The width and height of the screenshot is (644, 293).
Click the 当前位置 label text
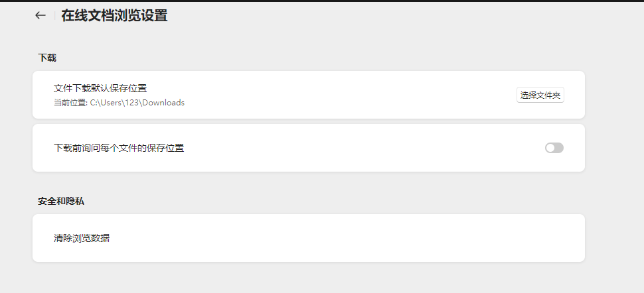tap(70, 103)
